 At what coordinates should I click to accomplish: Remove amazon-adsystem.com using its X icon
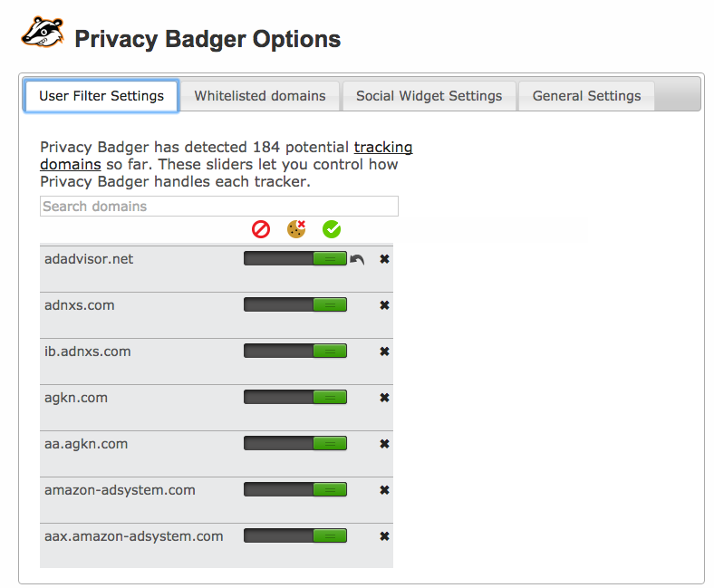384,490
